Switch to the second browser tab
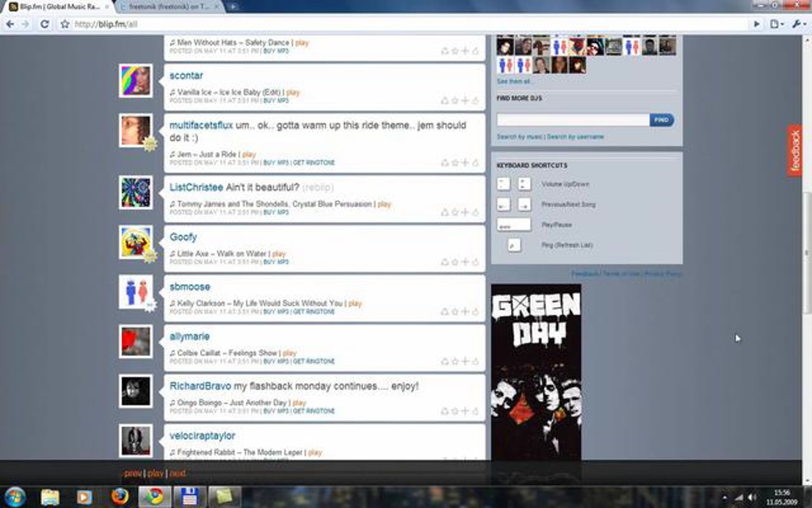 click(x=169, y=6)
